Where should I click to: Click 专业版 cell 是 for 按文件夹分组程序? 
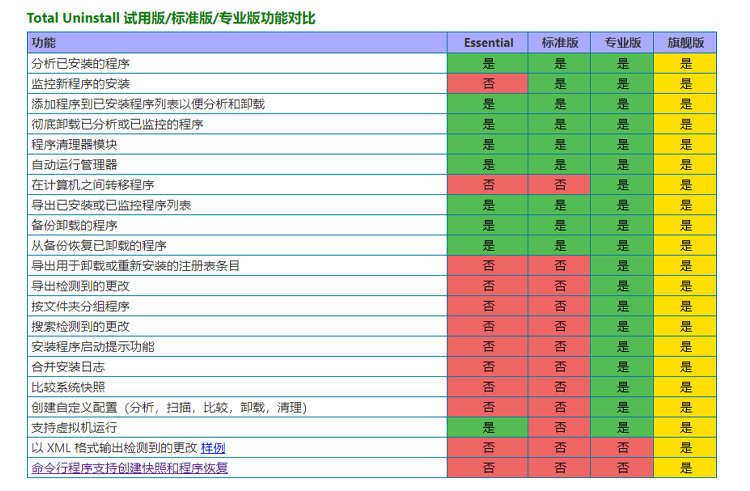click(x=622, y=306)
